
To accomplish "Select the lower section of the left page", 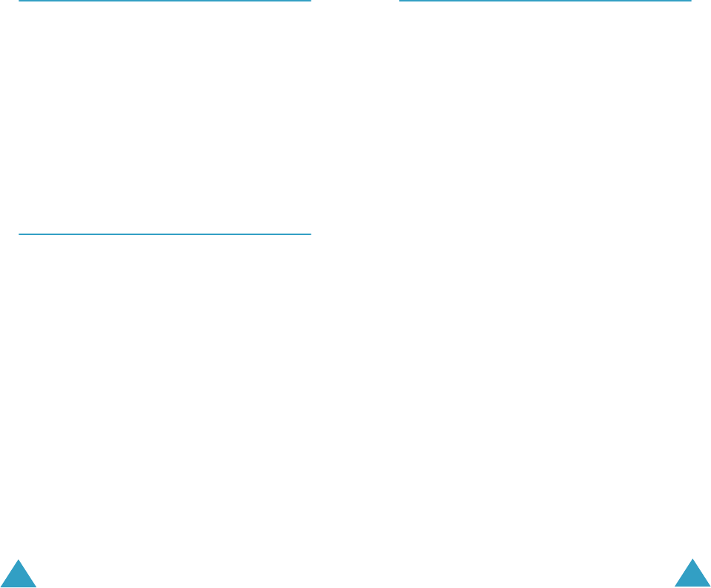I will coord(165,394).
